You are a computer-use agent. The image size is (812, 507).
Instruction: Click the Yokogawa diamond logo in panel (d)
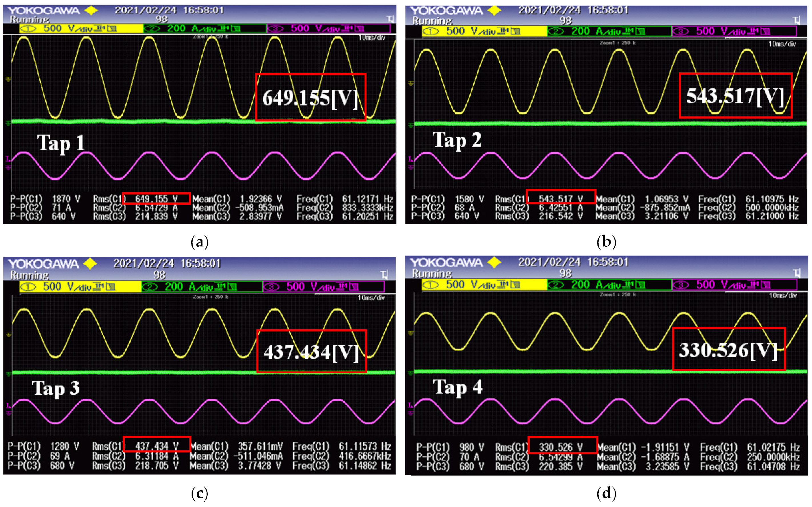click(x=494, y=263)
